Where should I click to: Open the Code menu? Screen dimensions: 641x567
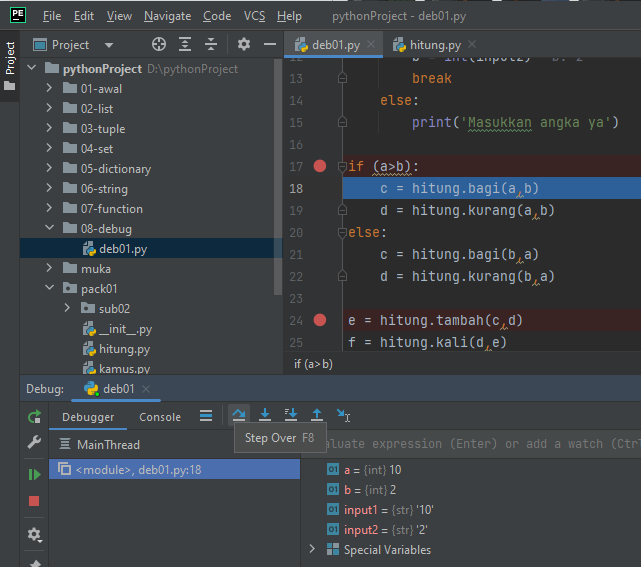(x=217, y=16)
